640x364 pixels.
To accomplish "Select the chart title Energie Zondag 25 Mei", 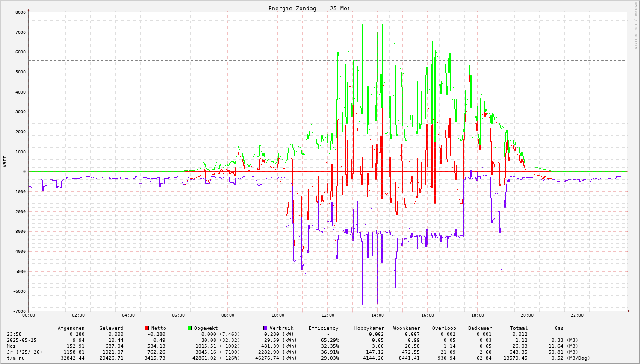I will click(x=309, y=9).
